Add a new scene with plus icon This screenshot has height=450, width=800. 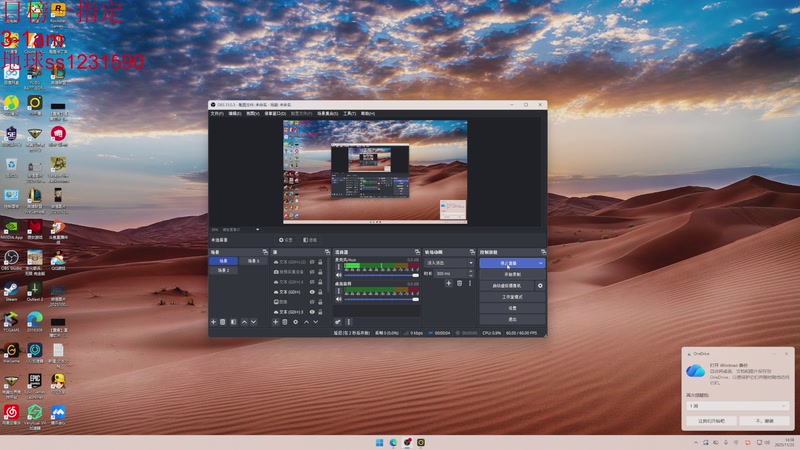[213, 322]
